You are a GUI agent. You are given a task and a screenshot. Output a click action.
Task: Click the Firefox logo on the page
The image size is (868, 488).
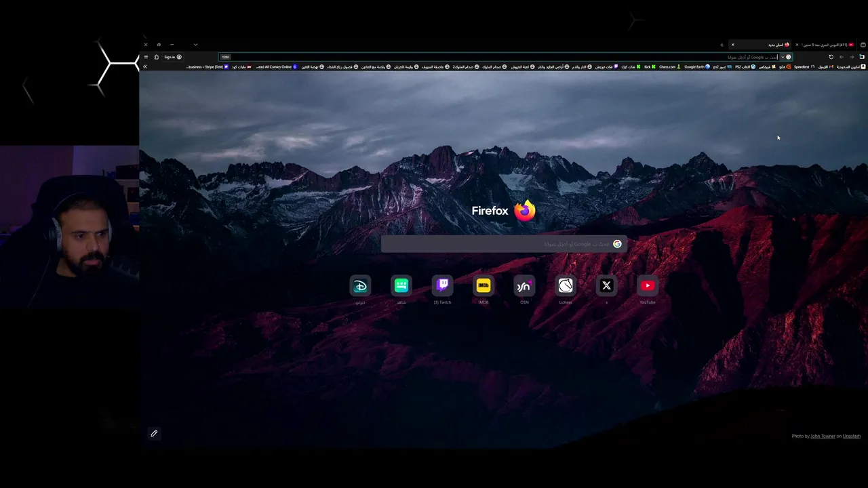pos(525,211)
